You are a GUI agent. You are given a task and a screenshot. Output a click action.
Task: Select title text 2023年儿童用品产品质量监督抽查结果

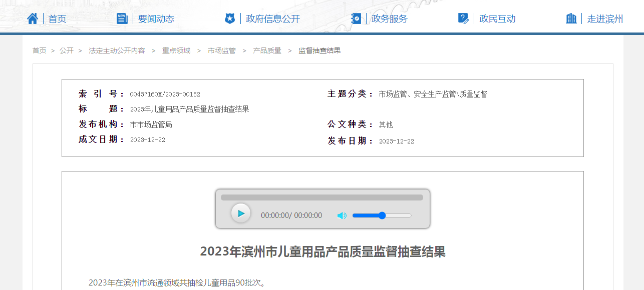(x=190, y=109)
